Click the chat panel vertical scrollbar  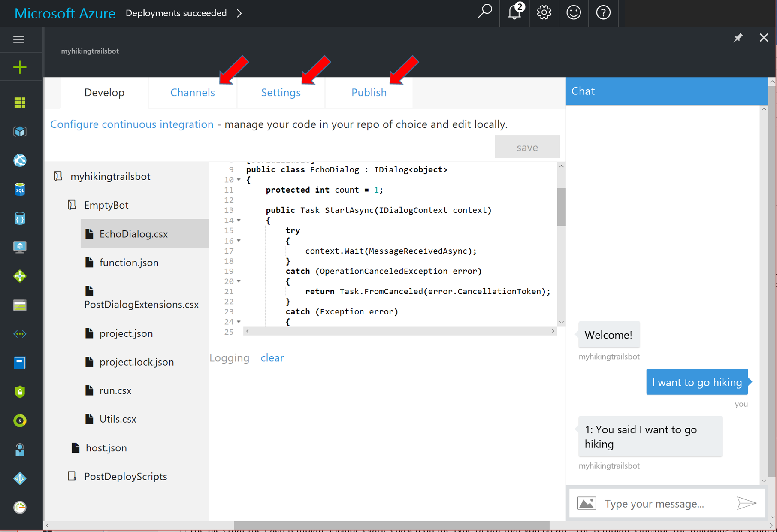[764, 295]
